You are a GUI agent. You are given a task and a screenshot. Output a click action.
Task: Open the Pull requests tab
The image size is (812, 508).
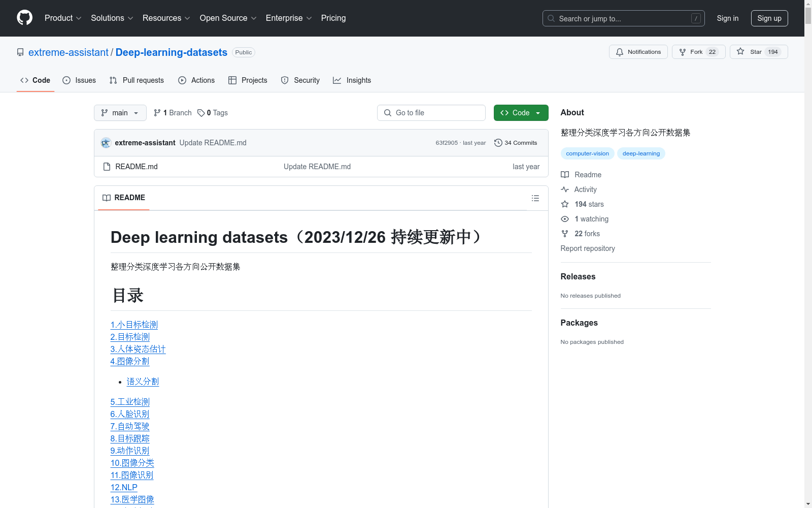(137, 80)
